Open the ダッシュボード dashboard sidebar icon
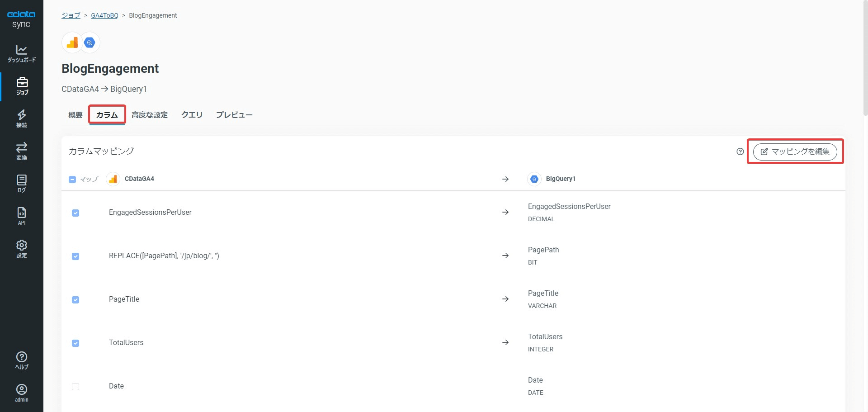This screenshot has height=412, width=868. 21,53
